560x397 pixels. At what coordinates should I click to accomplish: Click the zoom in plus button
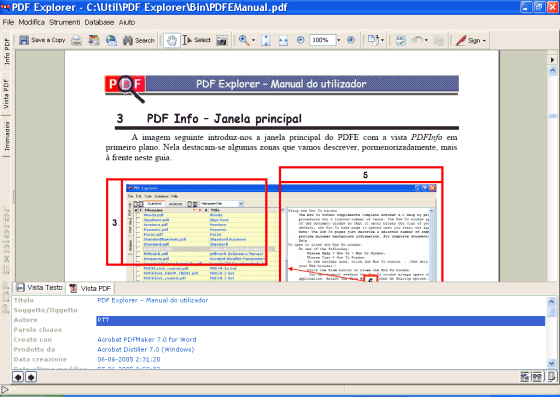coord(351,40)
